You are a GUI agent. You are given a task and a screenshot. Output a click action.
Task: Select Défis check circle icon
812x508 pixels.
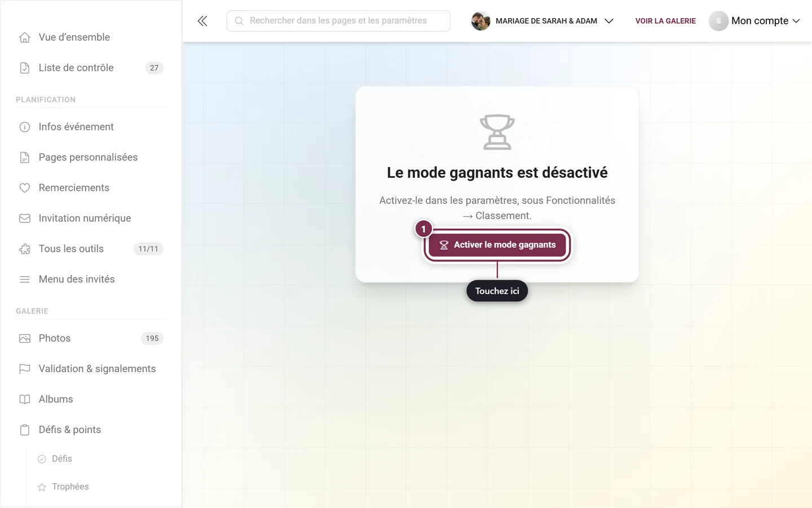pyautogui.click(x=42, y=459)
